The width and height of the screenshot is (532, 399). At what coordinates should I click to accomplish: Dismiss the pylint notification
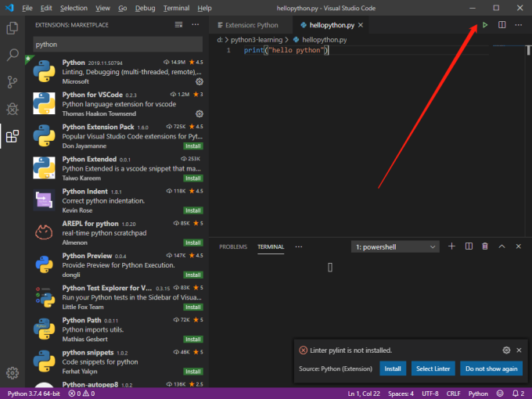tap(519, 350)
